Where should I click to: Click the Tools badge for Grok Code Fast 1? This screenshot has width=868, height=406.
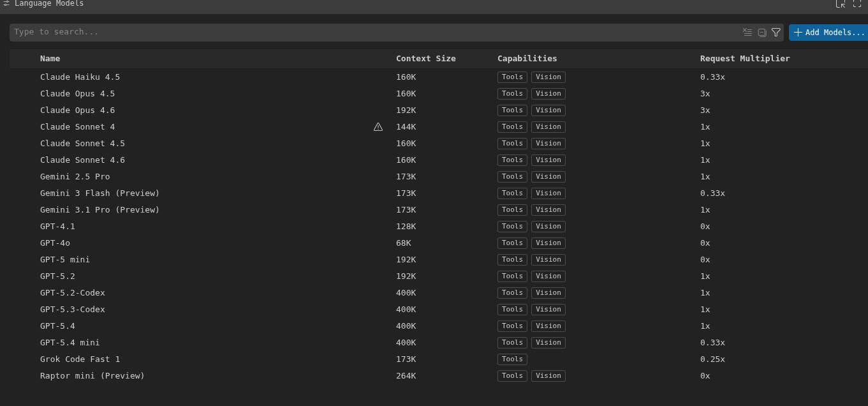[x=512, y=359]
